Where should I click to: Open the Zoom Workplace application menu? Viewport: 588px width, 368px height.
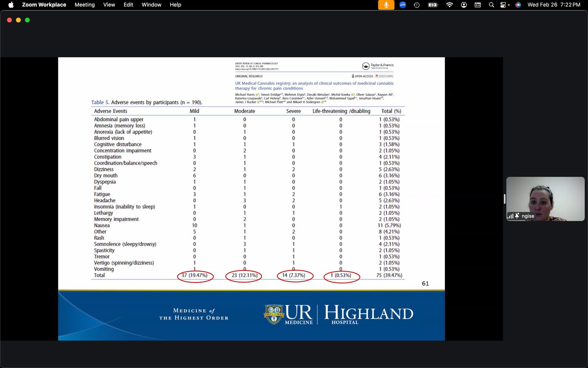[x=44, y=5]
